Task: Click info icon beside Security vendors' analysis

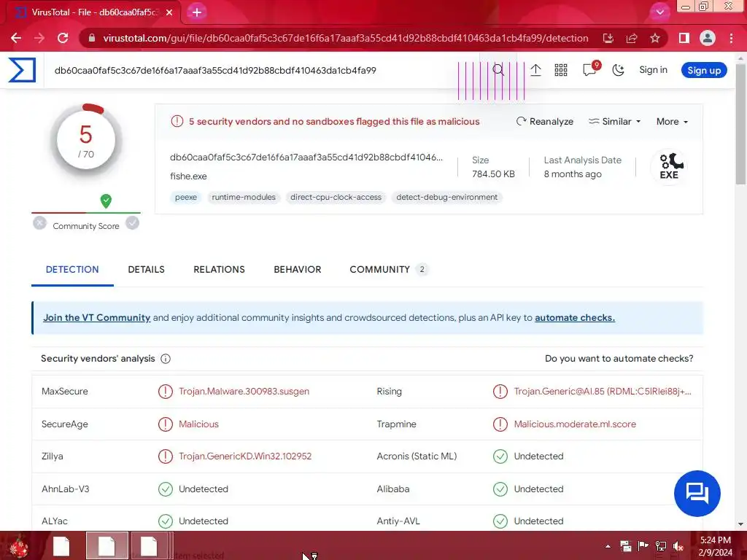Action: 166,359
